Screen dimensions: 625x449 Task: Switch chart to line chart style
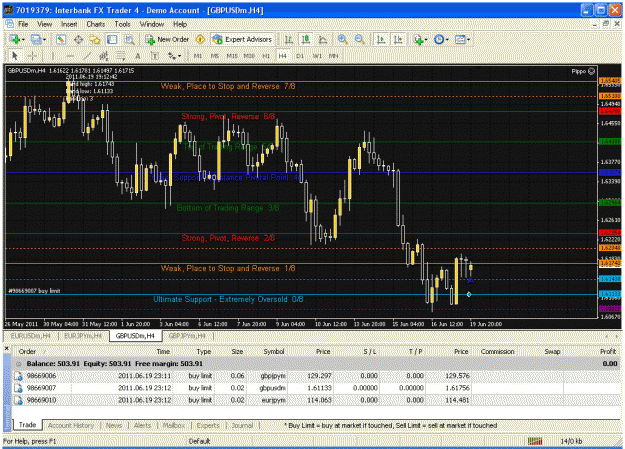pos(323,39)
